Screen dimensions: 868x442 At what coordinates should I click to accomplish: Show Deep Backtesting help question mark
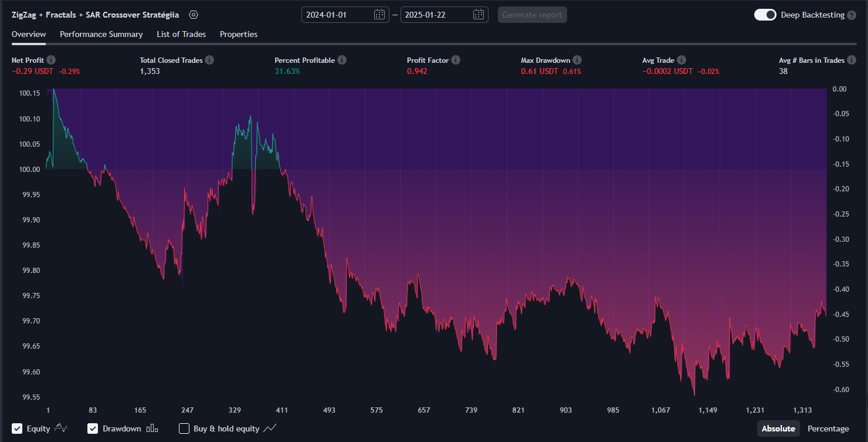(x=852, y=15)
